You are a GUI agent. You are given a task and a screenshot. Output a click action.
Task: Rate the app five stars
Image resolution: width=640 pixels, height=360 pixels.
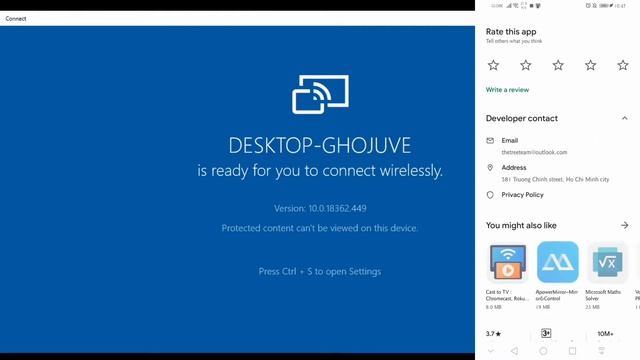pos(623,65)
